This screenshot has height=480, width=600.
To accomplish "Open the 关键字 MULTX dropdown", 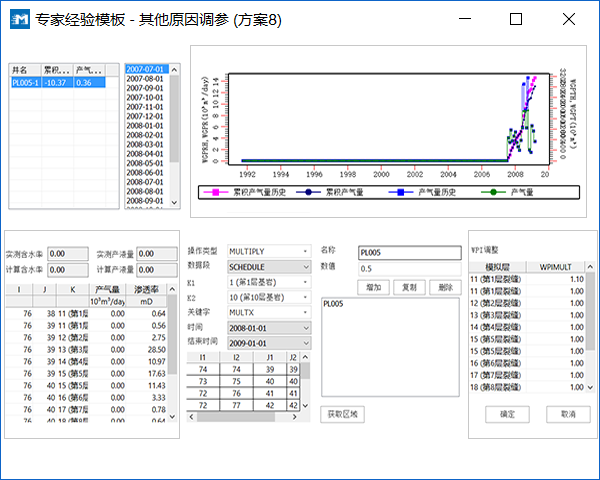I will pyautogui.click(x=304, y=312).
